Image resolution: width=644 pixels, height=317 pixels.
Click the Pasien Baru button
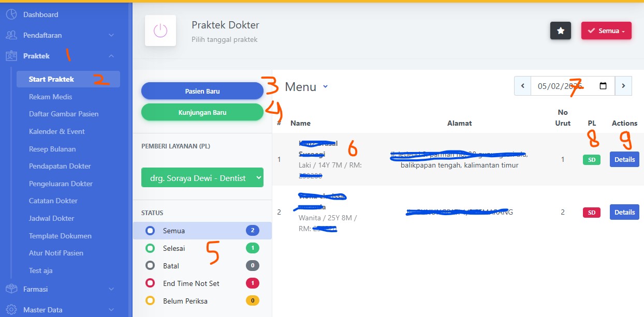coord(202,91)
